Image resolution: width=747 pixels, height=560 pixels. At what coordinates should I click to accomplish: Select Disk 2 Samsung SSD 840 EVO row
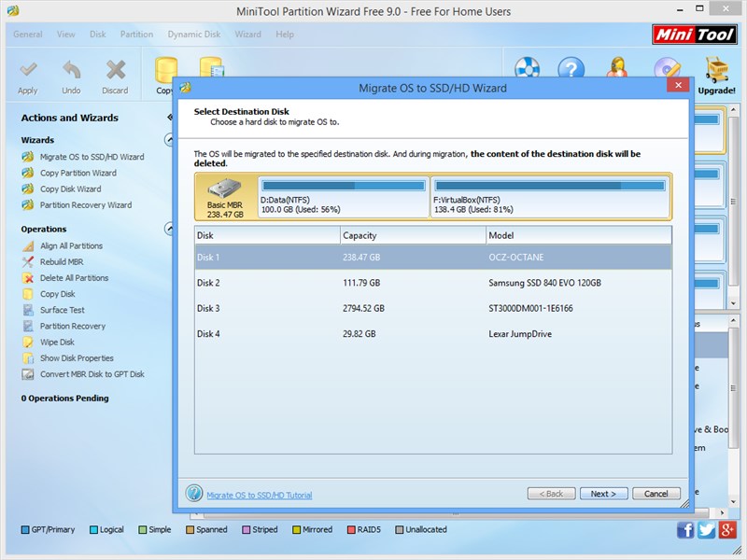pyautogui.click(x=433, y=283)
